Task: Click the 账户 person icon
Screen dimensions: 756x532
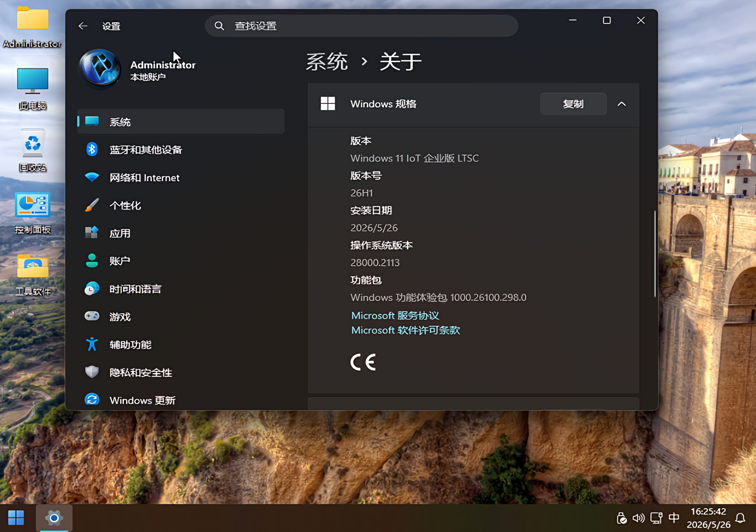Action: (92, 261)
